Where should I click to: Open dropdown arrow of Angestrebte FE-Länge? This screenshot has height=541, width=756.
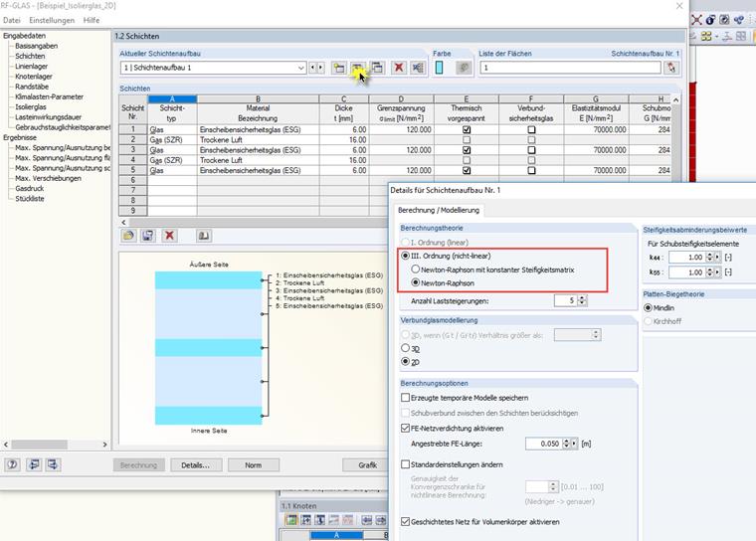pyautogui.click(x=574, y=444)
